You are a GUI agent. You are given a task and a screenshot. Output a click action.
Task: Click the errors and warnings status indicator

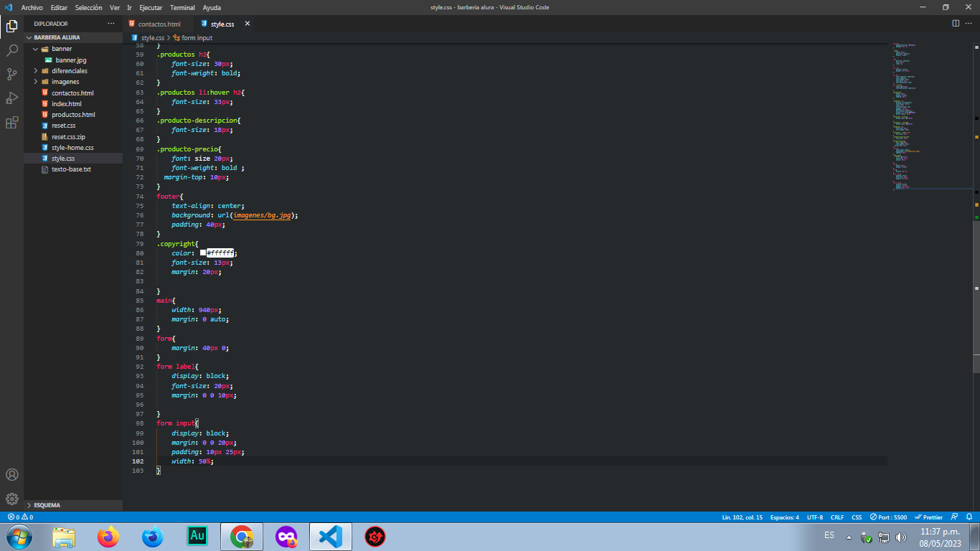20,517
